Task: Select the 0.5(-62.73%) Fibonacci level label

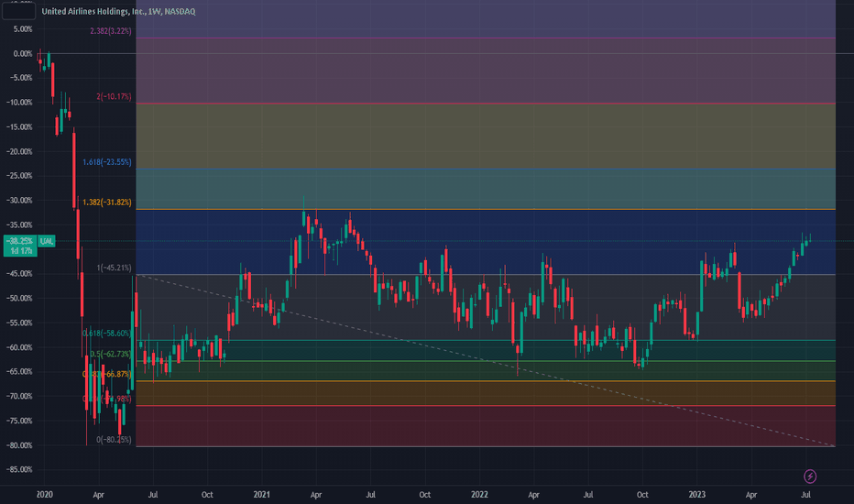Action: (111, 354)
